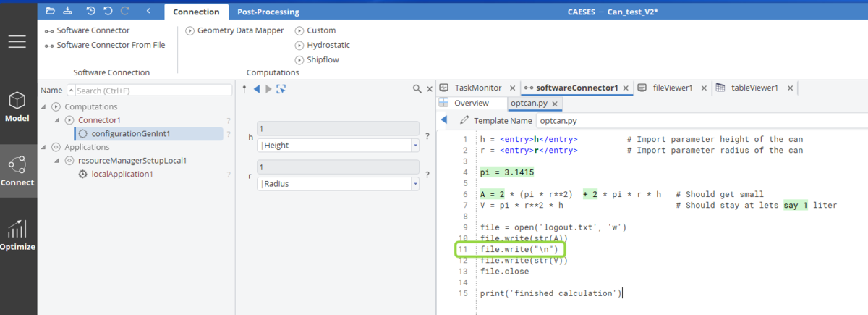Create a Shipflow computation
Viewport: 868px width, 315px height.
(x=317, y=59)
